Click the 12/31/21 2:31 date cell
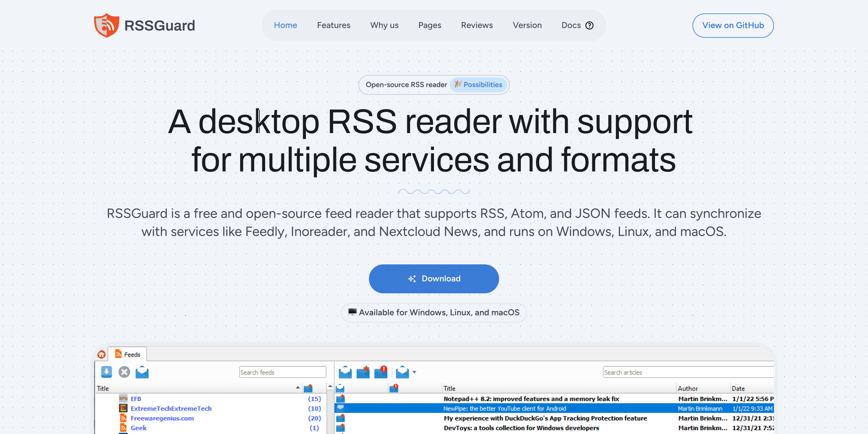This screenshot has height=434, width=868. pyautogui.click(x=753, y=418)
